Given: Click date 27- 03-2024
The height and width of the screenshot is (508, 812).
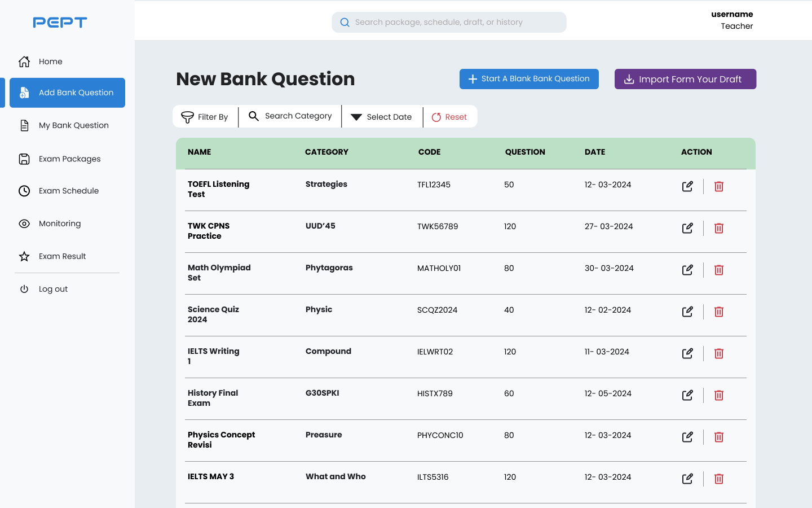Looking at the screenshot, I should pos(609,226).
